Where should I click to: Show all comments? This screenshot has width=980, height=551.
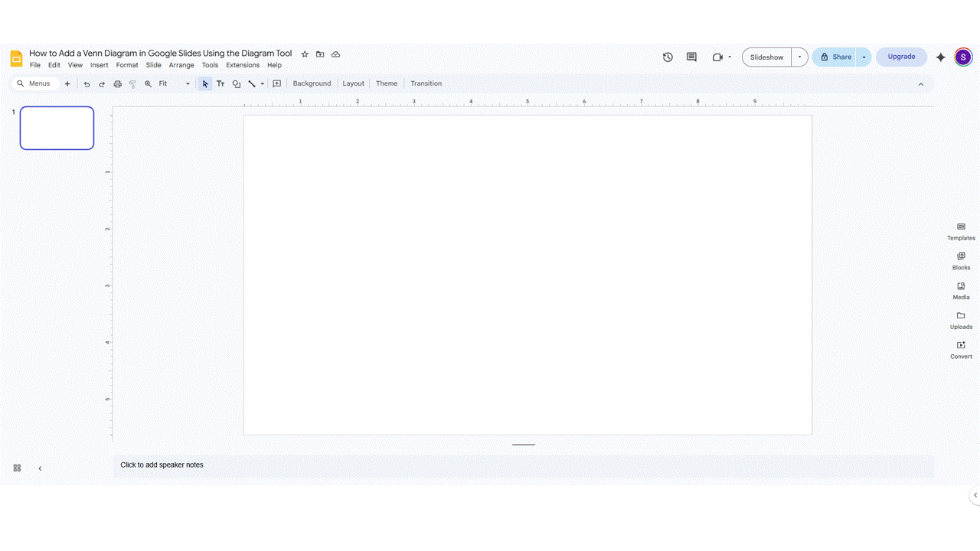click(691, 57)
